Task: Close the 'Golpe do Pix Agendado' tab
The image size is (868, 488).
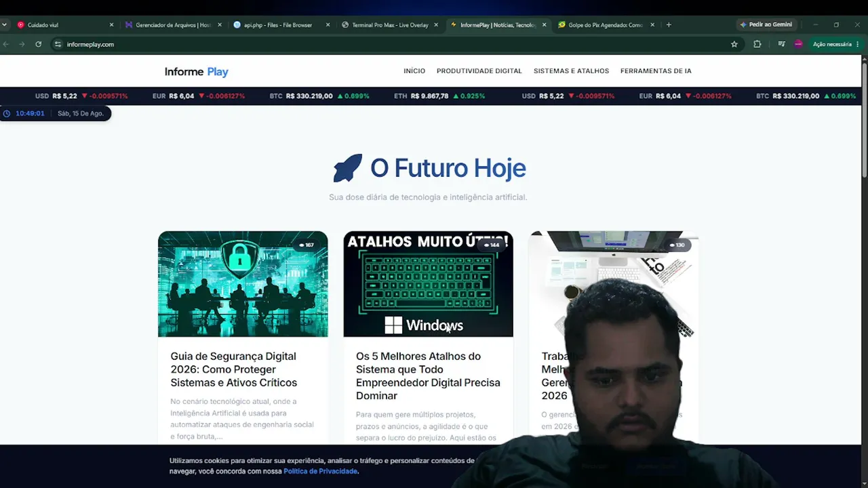Action: 652,25
